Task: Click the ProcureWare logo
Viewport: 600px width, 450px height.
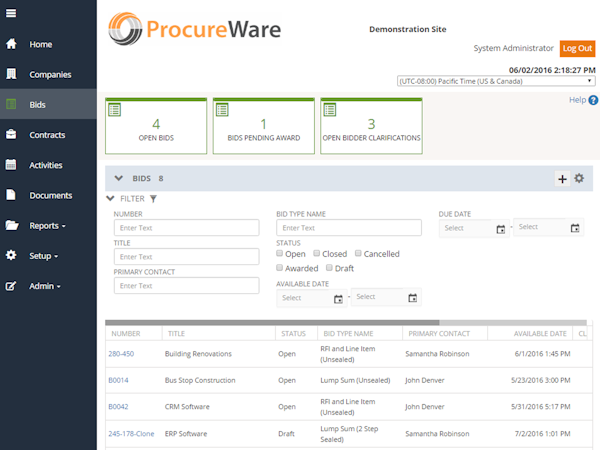Action: 194,29
